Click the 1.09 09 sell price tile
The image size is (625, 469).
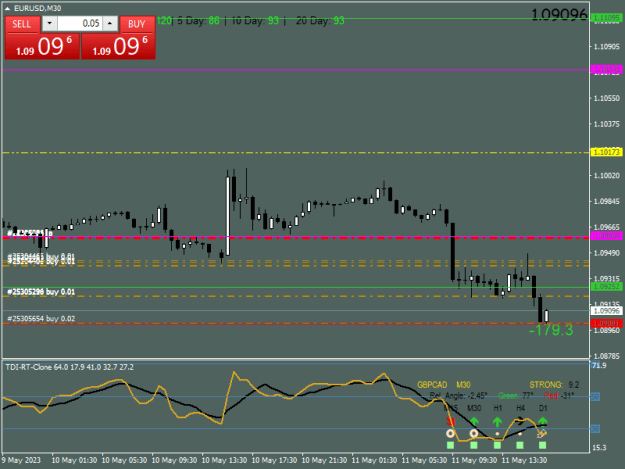(x=42, y=47)
